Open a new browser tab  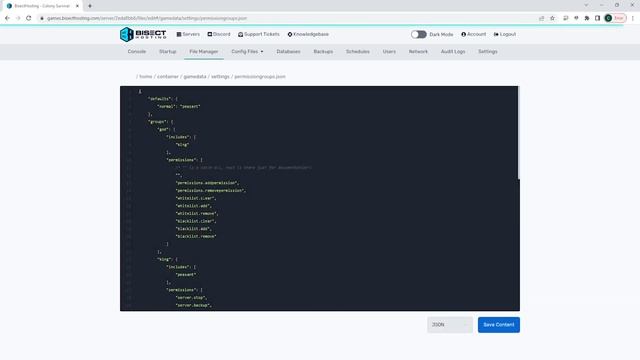click(x=90, y=6)
